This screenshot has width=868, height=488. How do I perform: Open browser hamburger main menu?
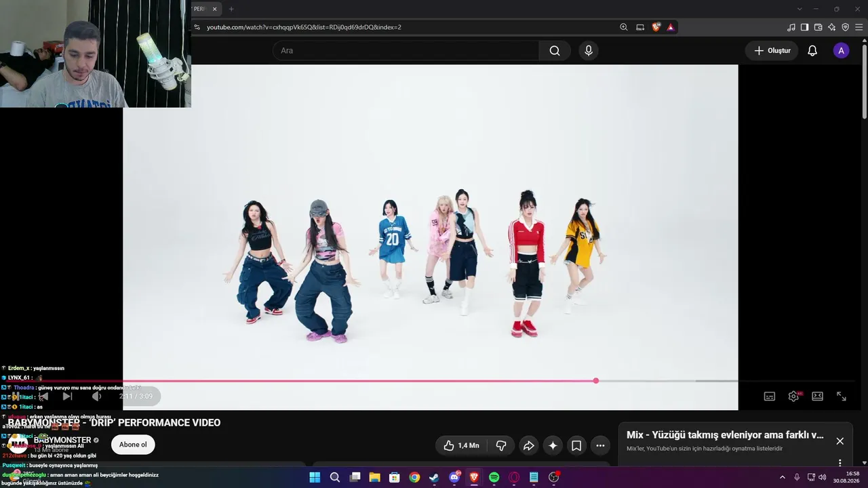[859, 27]
